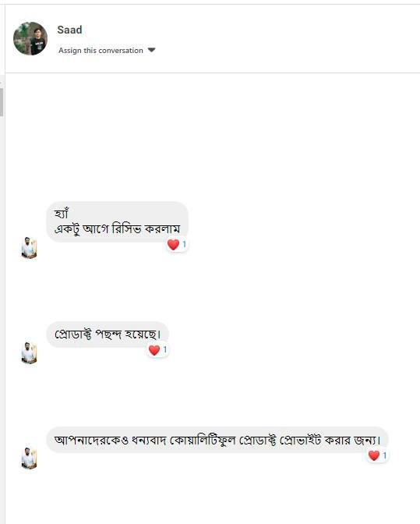Click sender avatar beside প্রোডাক্ট পছন্দ হয়েছে message
The image size is (420, 524).
[29, 353]
